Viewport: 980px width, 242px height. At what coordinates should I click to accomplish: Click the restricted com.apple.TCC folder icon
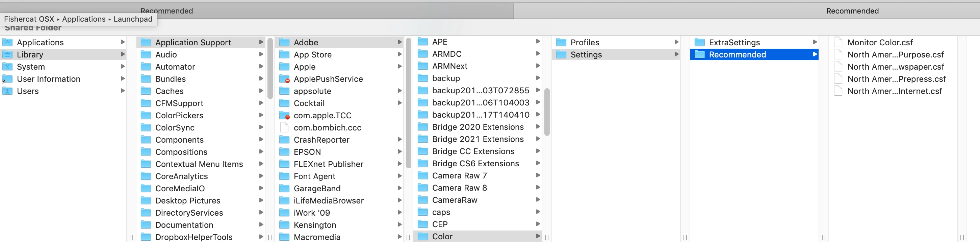[x=284, y=115]
